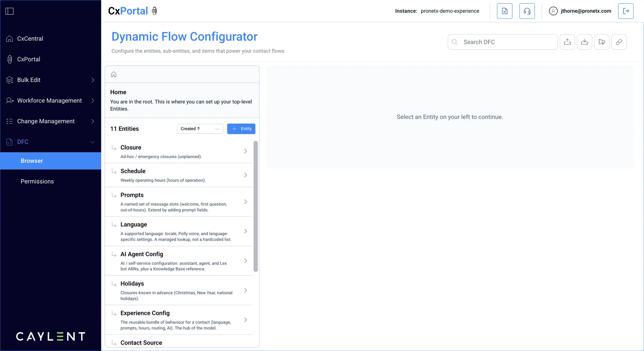Click the eraser toolbar icon
Image resolution: width=644 pixels, height=351 pixels.
619,42
